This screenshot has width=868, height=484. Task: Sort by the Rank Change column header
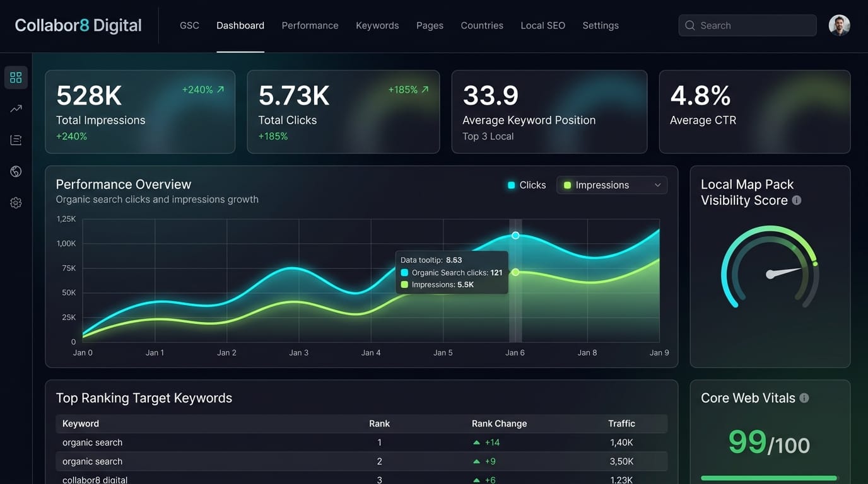point(499,423)
